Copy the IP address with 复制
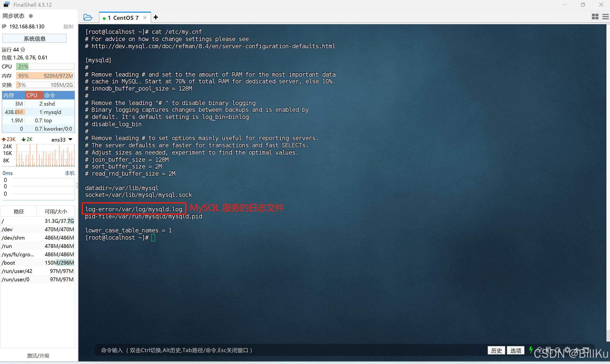The image size is (610, 364). (68, 26)
